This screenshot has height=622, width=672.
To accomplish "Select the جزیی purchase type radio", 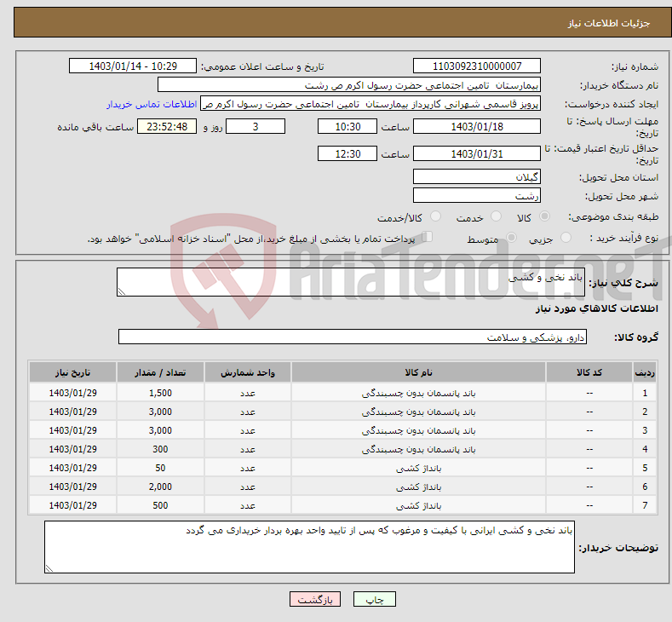I will [566, 237].
